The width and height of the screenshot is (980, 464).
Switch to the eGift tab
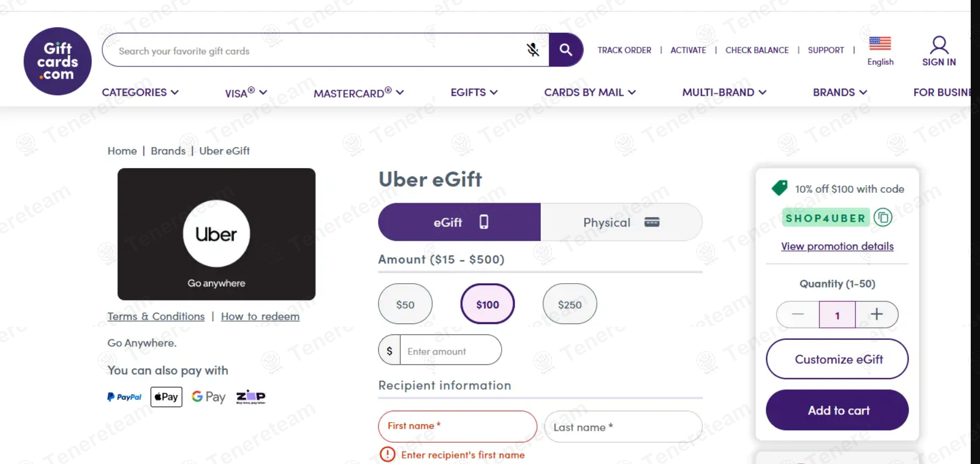[x=458, y=222]
